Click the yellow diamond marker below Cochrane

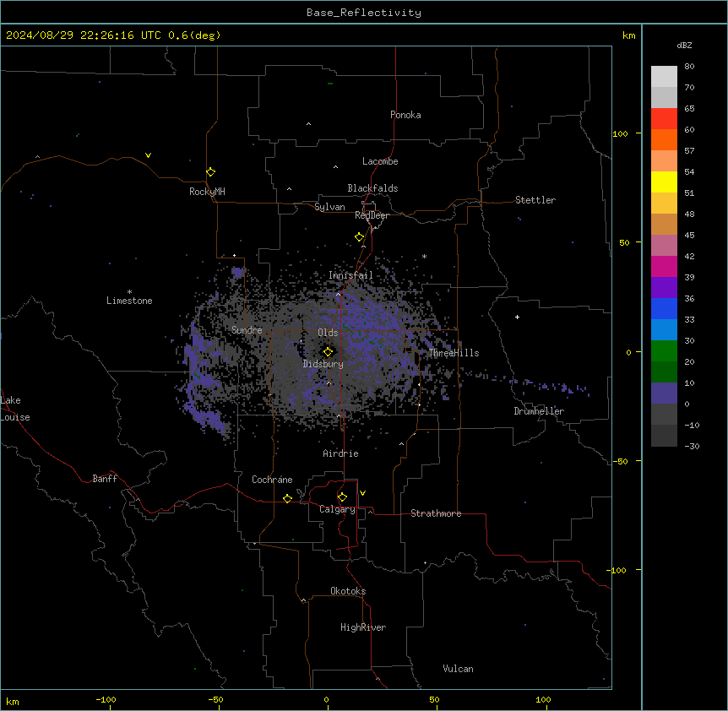click(x=287, y=498)
